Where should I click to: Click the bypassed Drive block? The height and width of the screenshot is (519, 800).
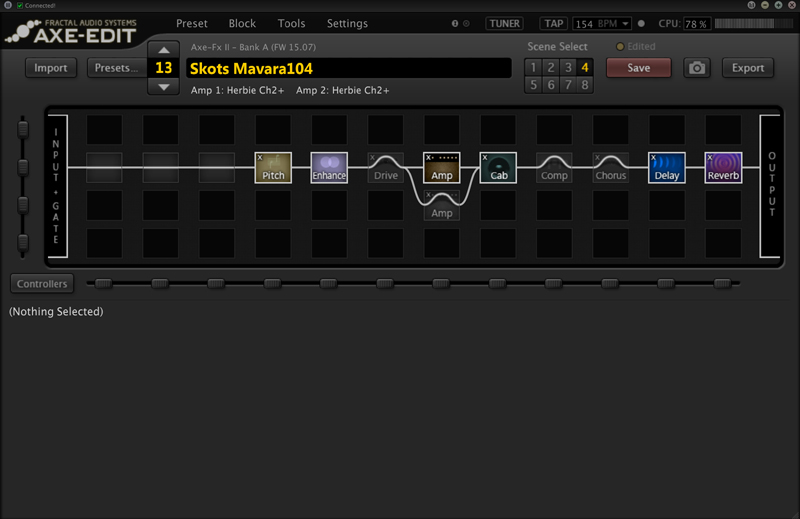pos(386,167)
